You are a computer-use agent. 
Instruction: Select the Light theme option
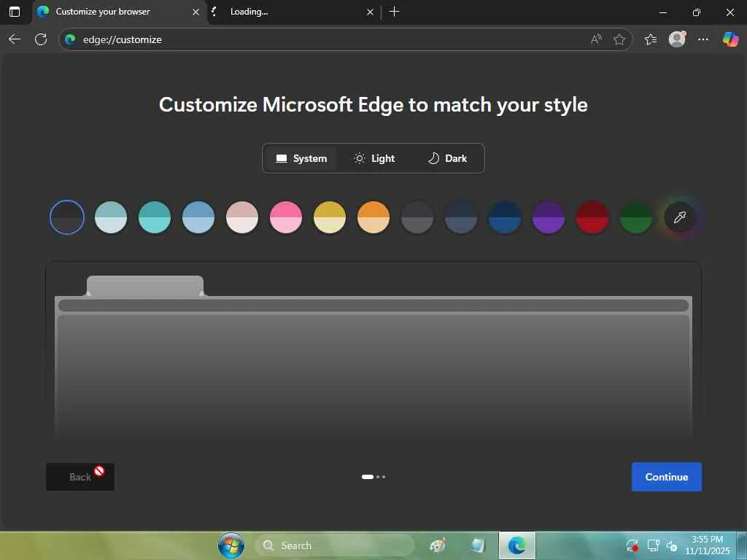pos(374,158)
